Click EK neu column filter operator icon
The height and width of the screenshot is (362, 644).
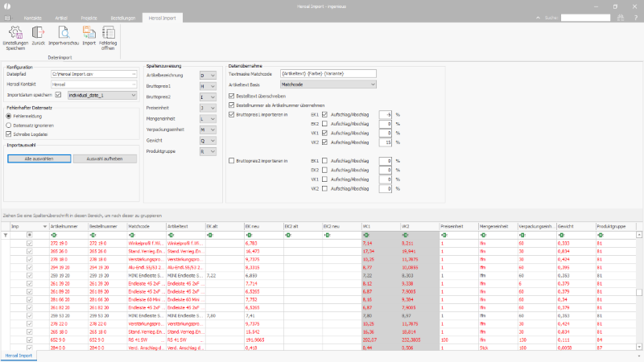pos(249,235)
